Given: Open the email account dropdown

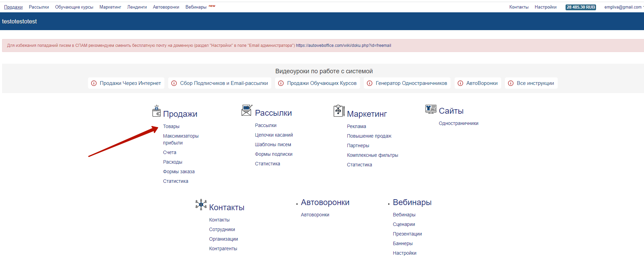Looking at the screenshot, I should (x=624, y=7).
